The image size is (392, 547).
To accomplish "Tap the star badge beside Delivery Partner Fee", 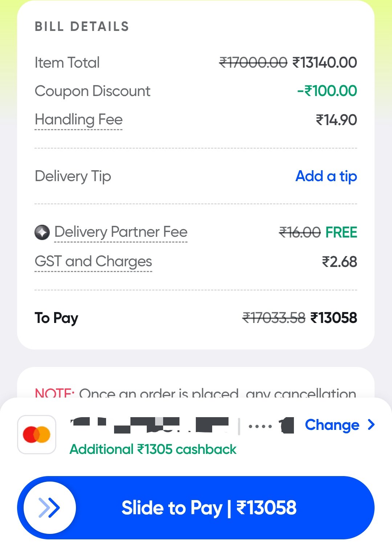I will (x=42, y=232).
